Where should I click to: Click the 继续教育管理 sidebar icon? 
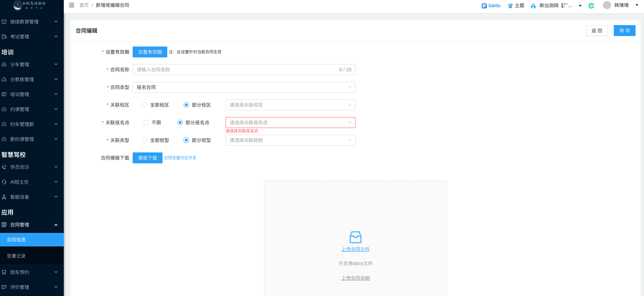pyautogui.click(x=4, y=22)
